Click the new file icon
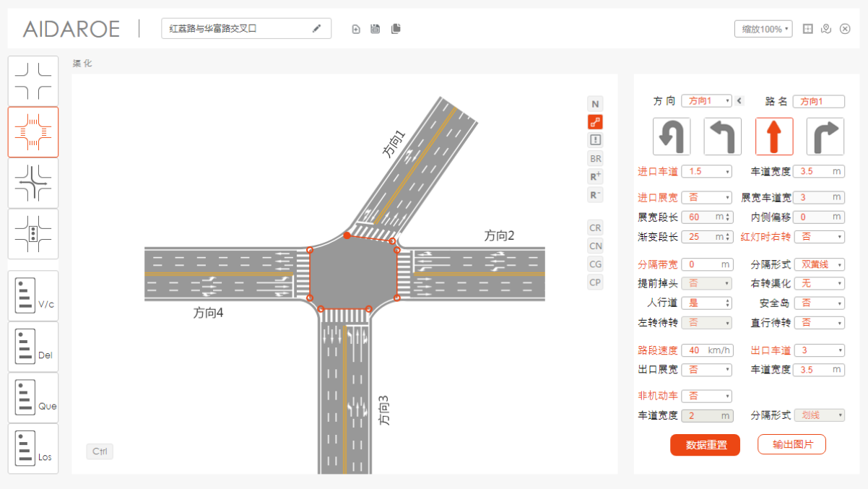868x489 pixels. (356, 29)
